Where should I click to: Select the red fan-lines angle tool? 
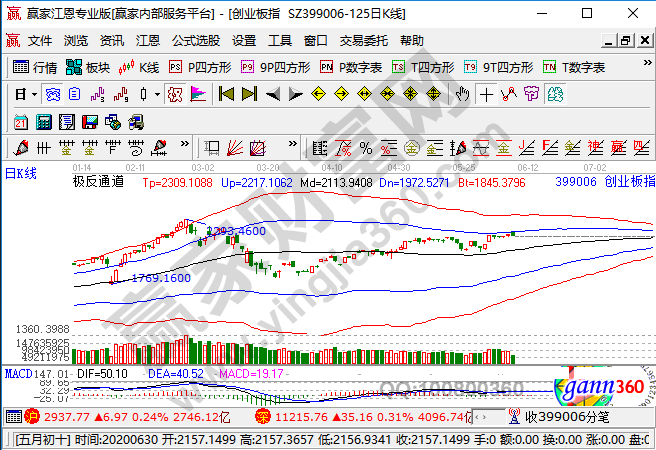coord(235,148)
